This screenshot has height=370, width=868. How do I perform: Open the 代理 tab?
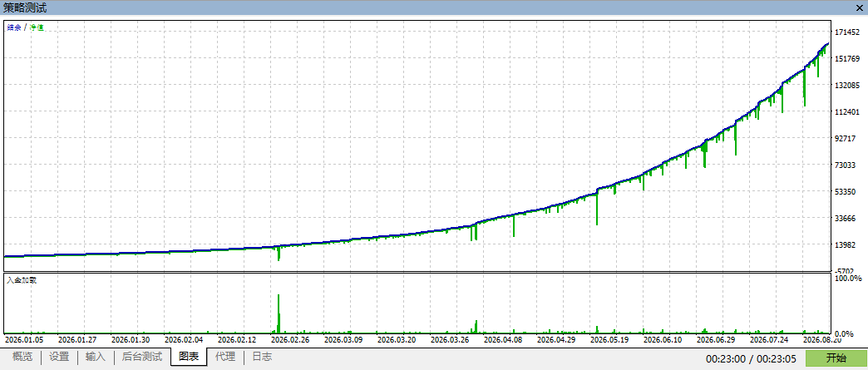[x=225, y=358]
